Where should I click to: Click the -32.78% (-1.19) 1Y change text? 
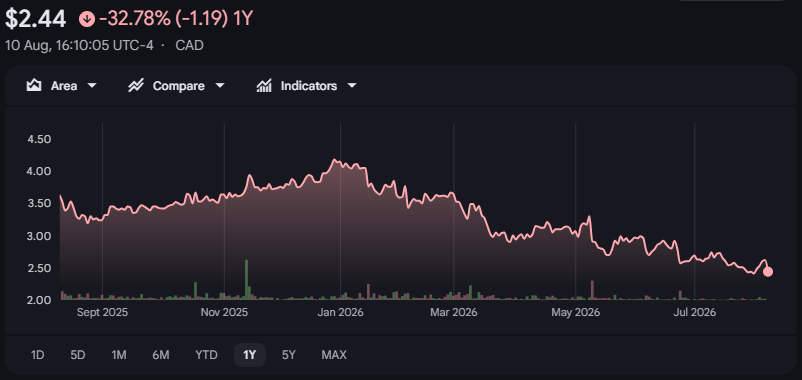pyautogui.click(x=176, y=19)
